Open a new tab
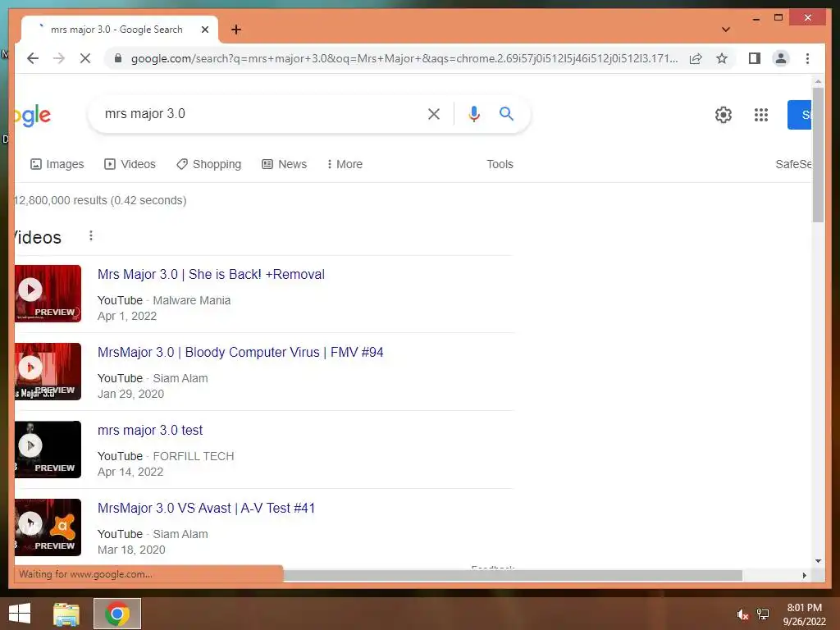The width and height of the screenshot is (840, 630). 236,30
